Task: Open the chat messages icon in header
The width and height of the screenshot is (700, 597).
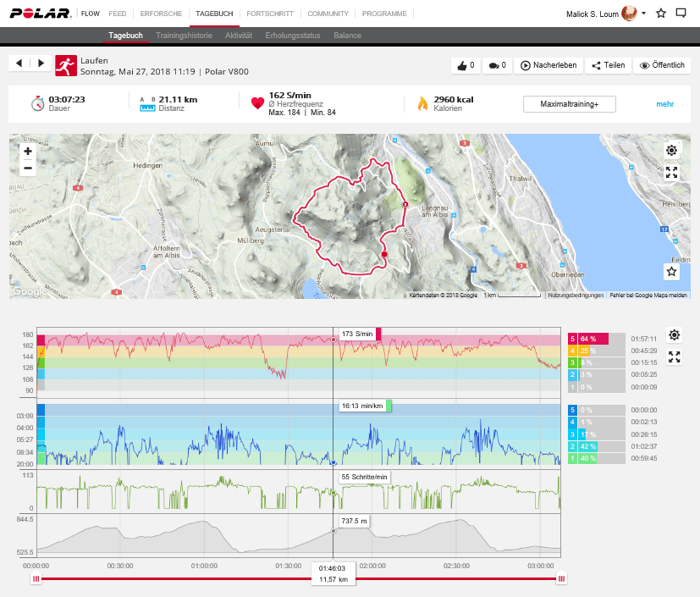Action: [681, 14]
